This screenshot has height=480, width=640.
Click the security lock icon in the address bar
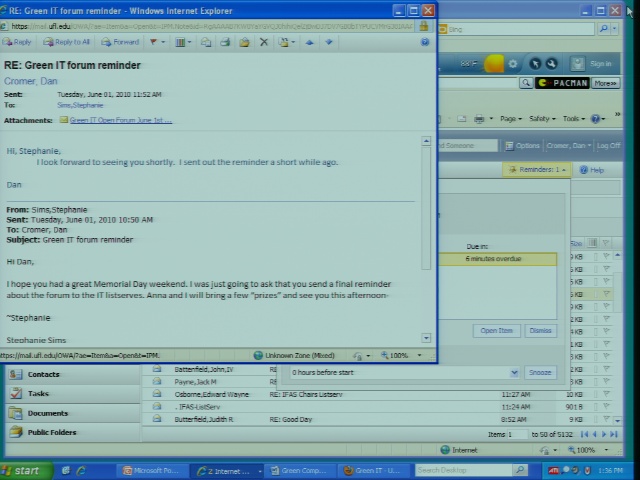click(424, 27)
